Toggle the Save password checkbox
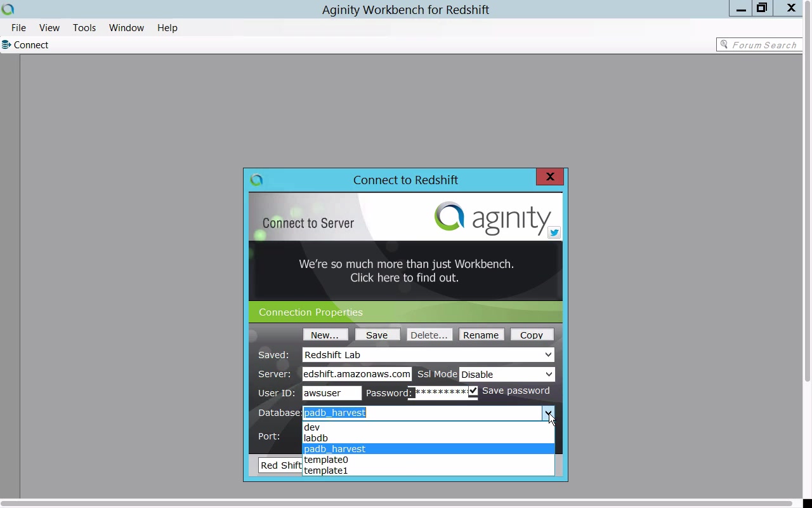 (x=473, y=391)
